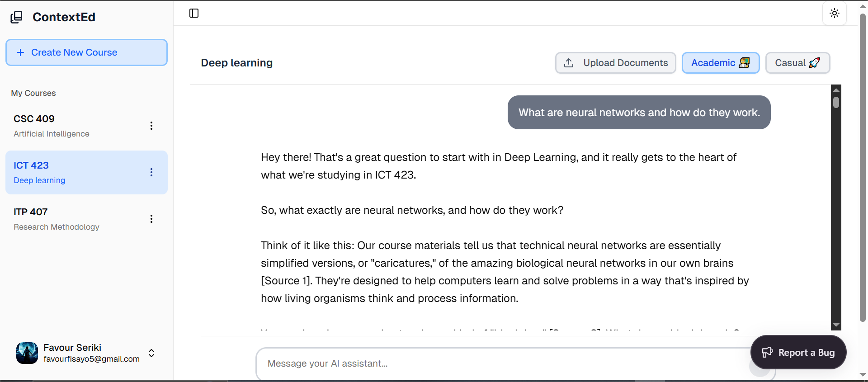Click the Report a Bug megaphone icon
Image resolution: width=868 pixels, height=382 pixels.
767,352
